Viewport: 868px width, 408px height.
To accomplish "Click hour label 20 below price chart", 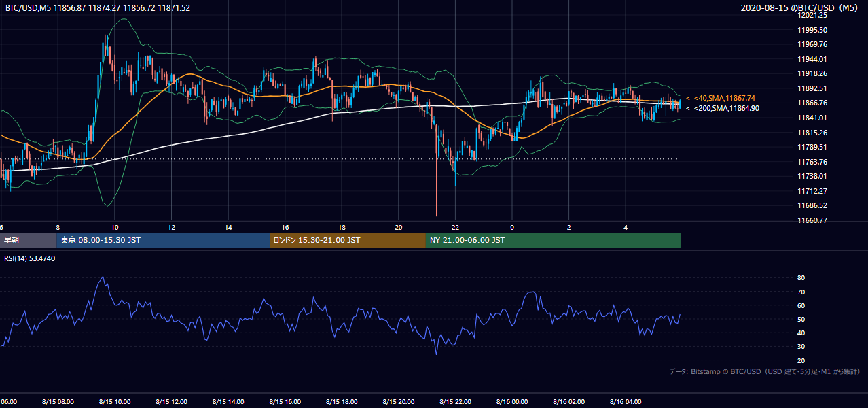I will [x=399, y=228].
